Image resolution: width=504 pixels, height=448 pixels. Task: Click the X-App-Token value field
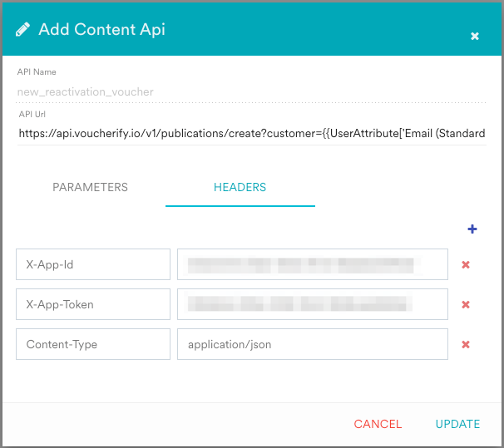312,304
